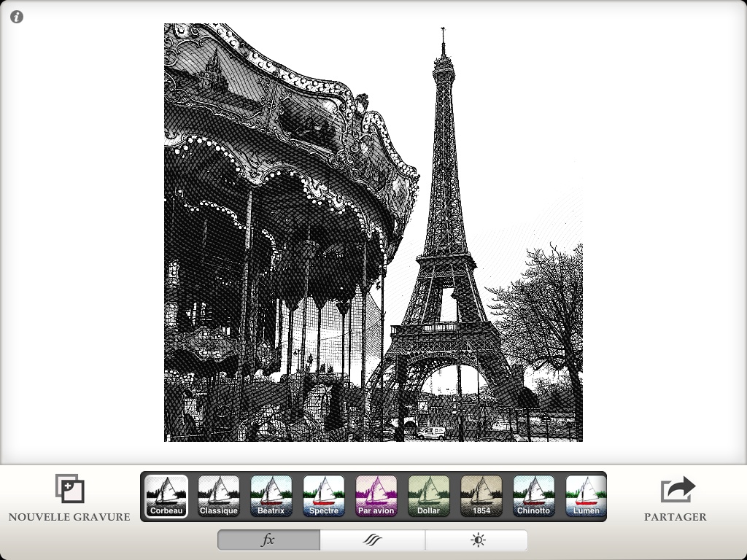Select the Corbeau filter preset
The width and height of the screenshot is (747, 560).
(166, 496)
